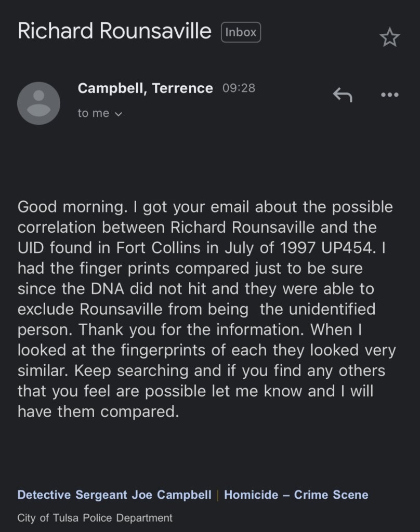
Task: Tap the sender's profile avatar
Action: click(x=38, y=103)
